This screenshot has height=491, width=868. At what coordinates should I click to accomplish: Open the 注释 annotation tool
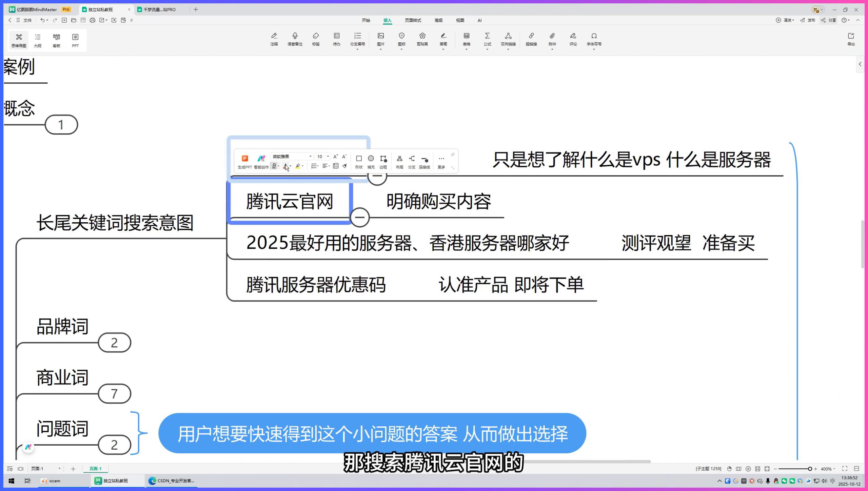[x=274, y=39]
